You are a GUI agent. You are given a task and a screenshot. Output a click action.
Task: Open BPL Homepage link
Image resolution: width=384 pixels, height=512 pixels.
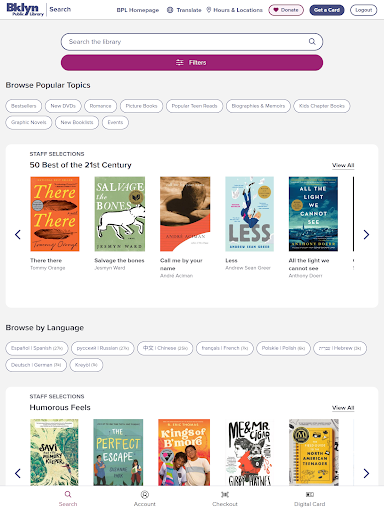tap(138, 10)
